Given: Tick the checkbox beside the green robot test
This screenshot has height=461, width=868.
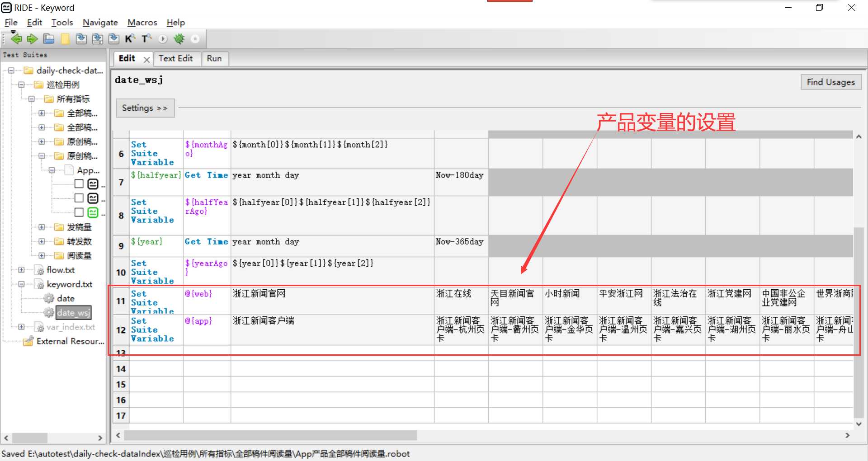Looking at the screenshot, I should click(x=79, y=212).
